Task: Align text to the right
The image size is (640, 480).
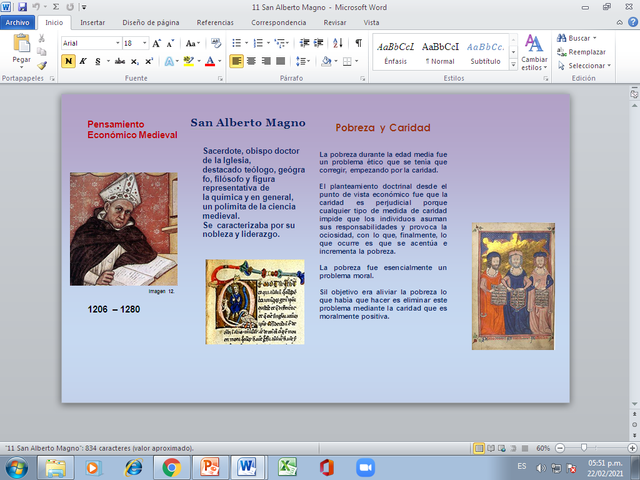Action: (266, 61)
